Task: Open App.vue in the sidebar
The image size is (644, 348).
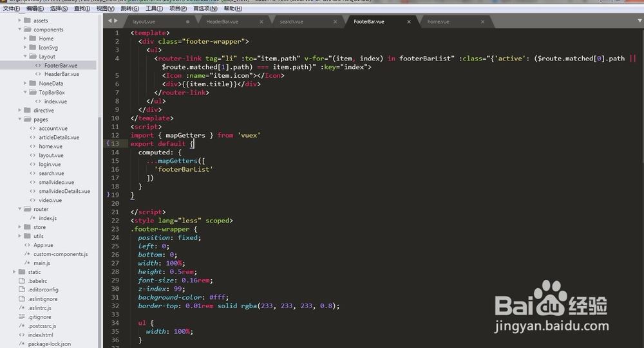Action: point(43,245)
